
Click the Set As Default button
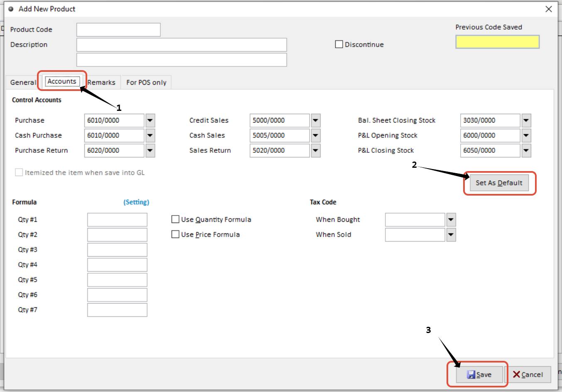tap(499, 183)
